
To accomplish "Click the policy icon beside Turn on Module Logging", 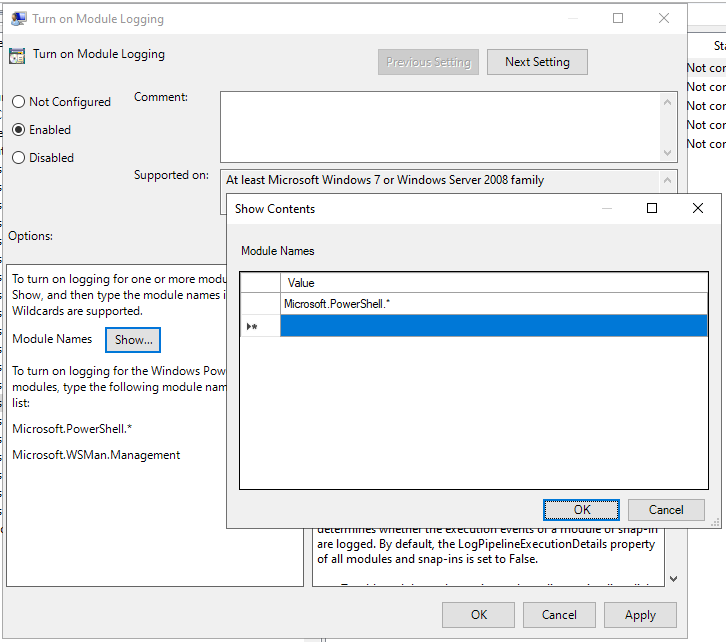I will [17, 55].
